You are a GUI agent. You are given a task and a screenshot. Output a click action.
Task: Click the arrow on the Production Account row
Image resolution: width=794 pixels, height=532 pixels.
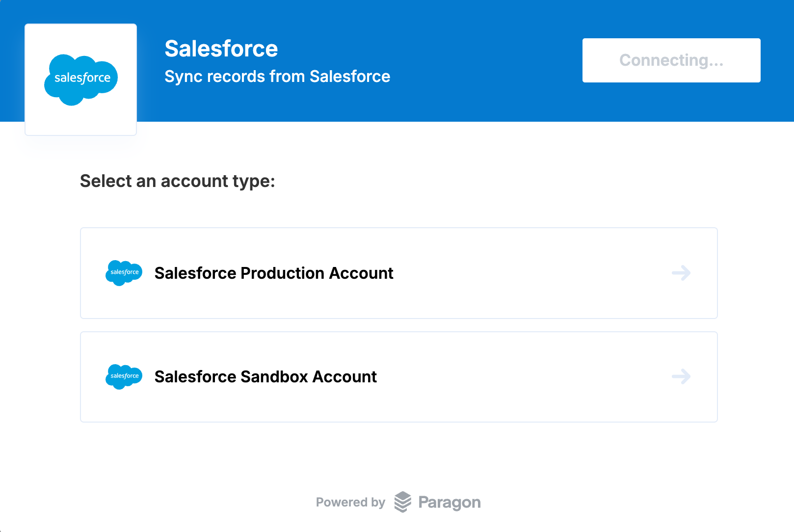pos(681,273)
